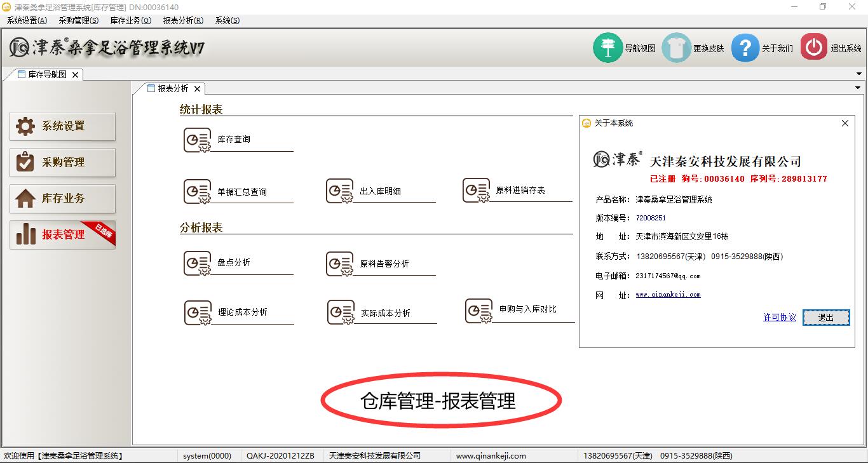Expand the inner 报表分析 tab list arrow
Image resolution: width=868 pixels, height=463 pixels.
pos(858,88)
